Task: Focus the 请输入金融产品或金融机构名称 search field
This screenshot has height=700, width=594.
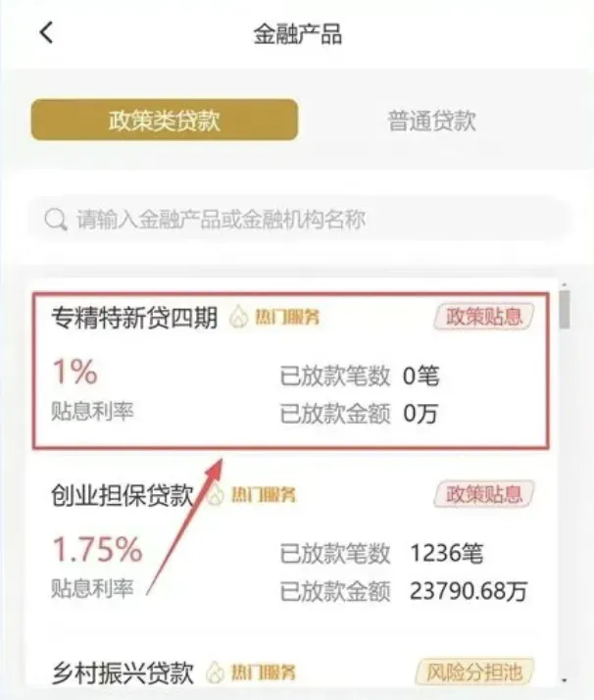Action: 298,220
